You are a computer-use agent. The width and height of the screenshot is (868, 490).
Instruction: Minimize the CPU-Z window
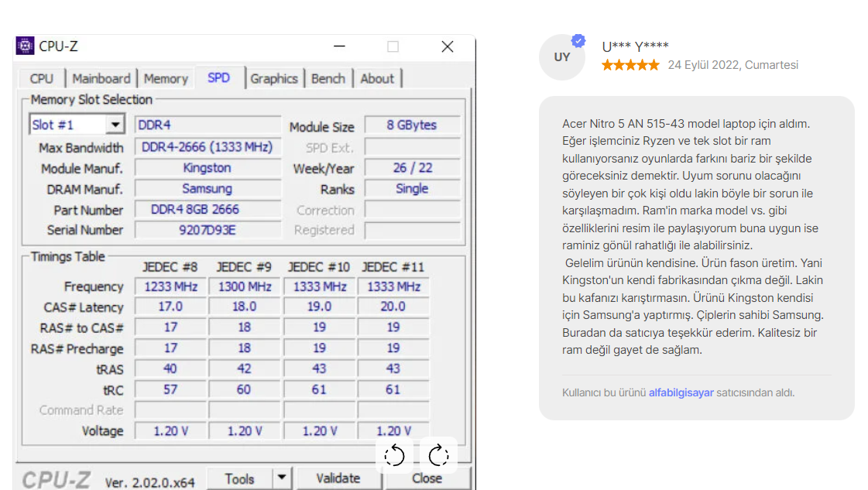tap(339, 46)
